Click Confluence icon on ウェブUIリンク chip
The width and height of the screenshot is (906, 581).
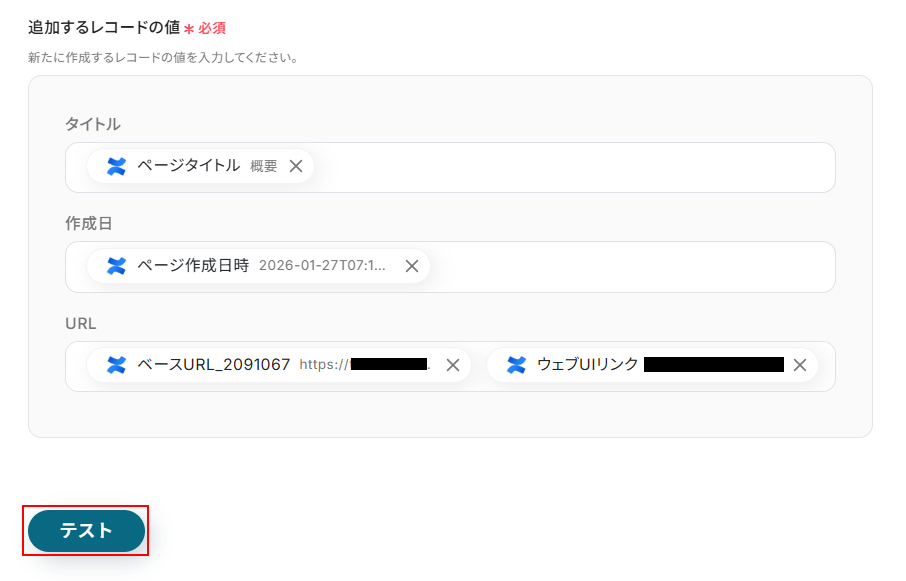(x=516, y=365)
